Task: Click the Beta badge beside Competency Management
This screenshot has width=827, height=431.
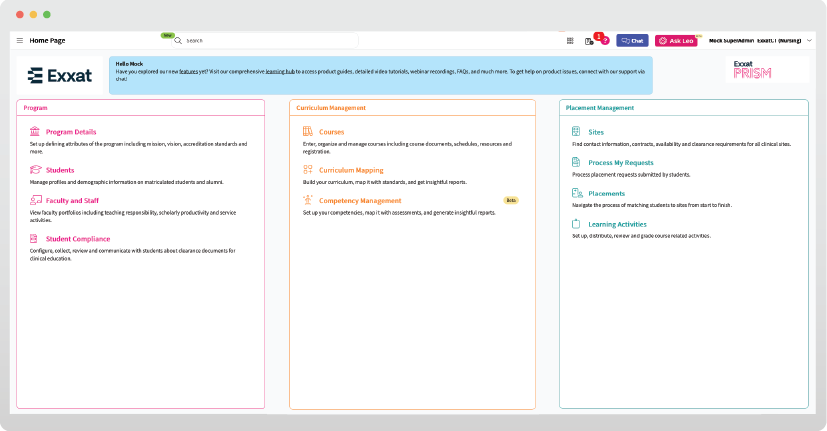Action: [x=511, y=200]
